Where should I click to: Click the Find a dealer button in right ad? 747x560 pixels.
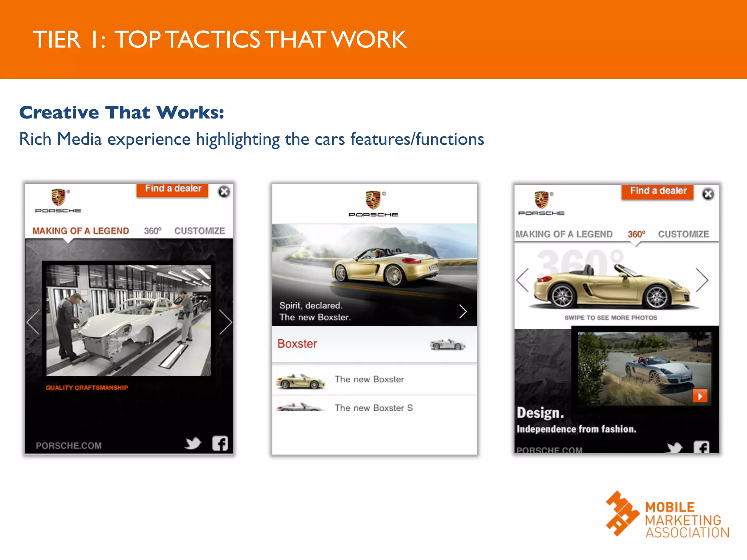click(657, 192)
